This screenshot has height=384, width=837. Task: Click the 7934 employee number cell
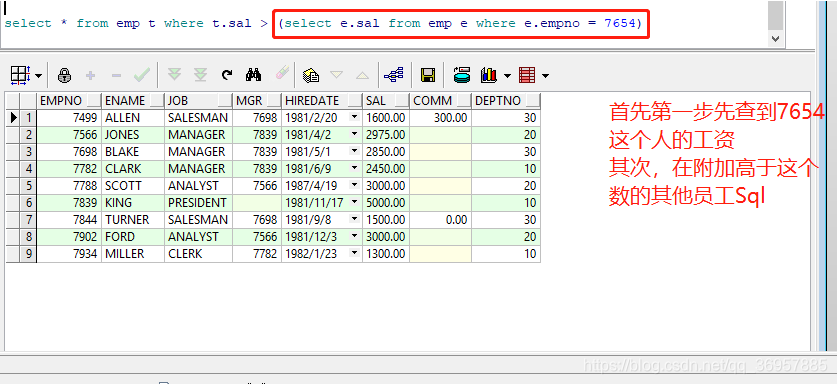point(69,254)
